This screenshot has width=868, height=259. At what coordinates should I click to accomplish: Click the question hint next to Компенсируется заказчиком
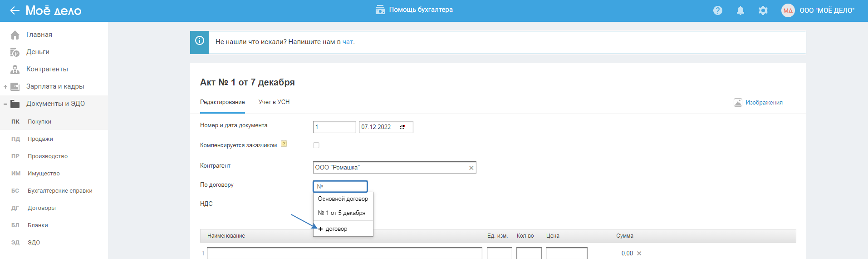pyautogui.click(x=284, y=144)
